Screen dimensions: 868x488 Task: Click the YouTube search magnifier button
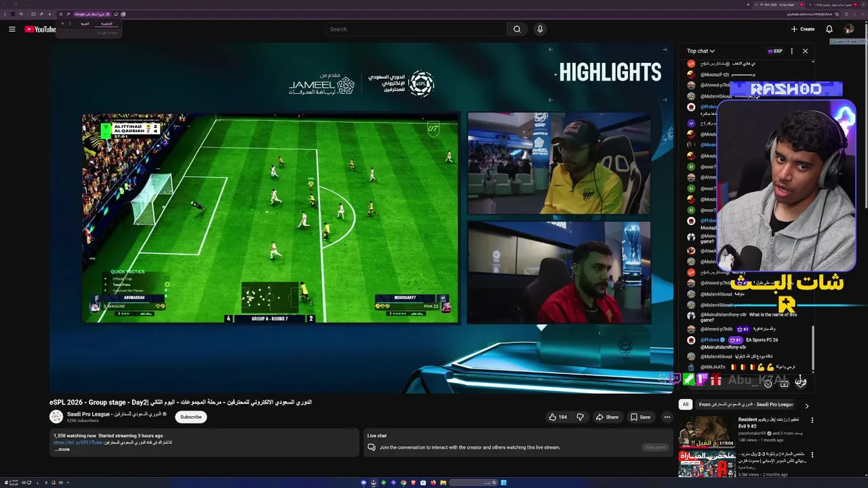pyautogui.click(x=517, y=29)
